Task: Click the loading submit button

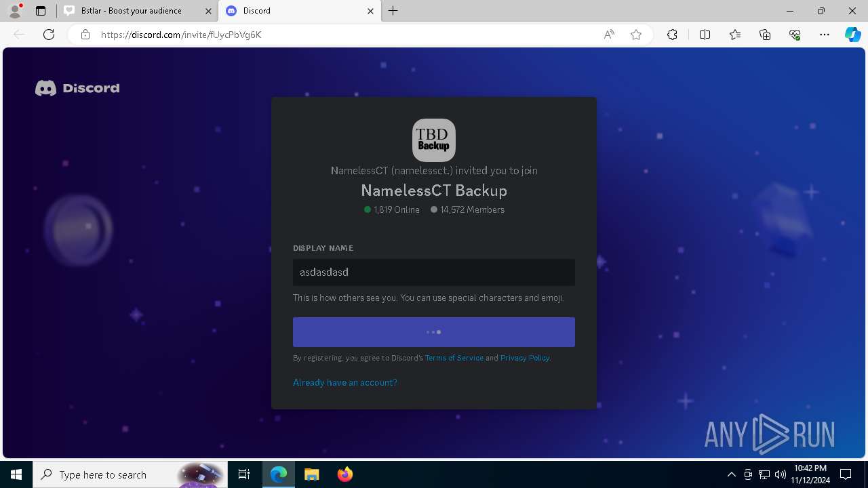Action: (434, 332)
